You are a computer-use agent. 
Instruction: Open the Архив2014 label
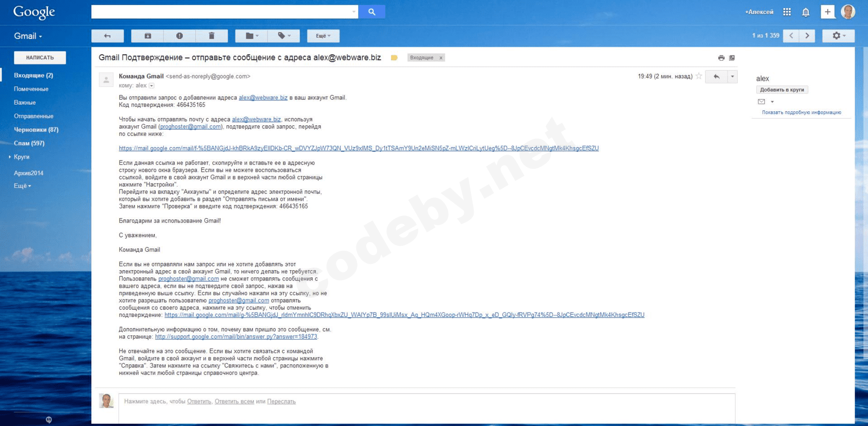[x=29, y=173]
